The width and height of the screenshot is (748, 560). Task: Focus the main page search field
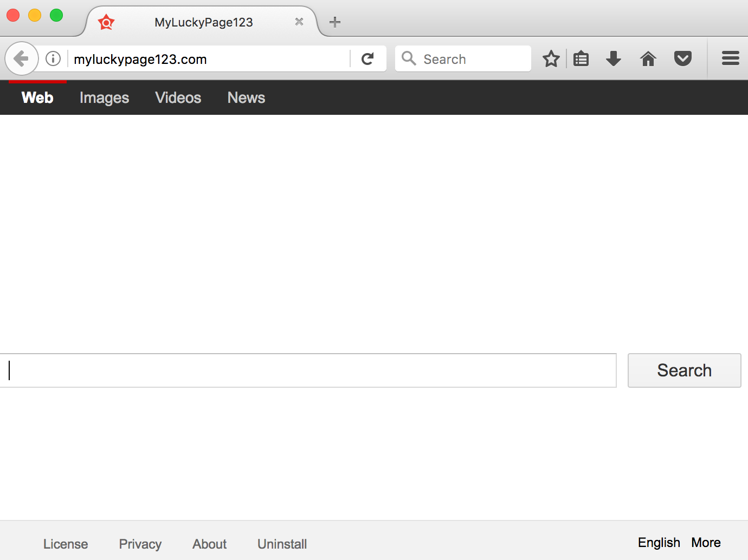309,370
